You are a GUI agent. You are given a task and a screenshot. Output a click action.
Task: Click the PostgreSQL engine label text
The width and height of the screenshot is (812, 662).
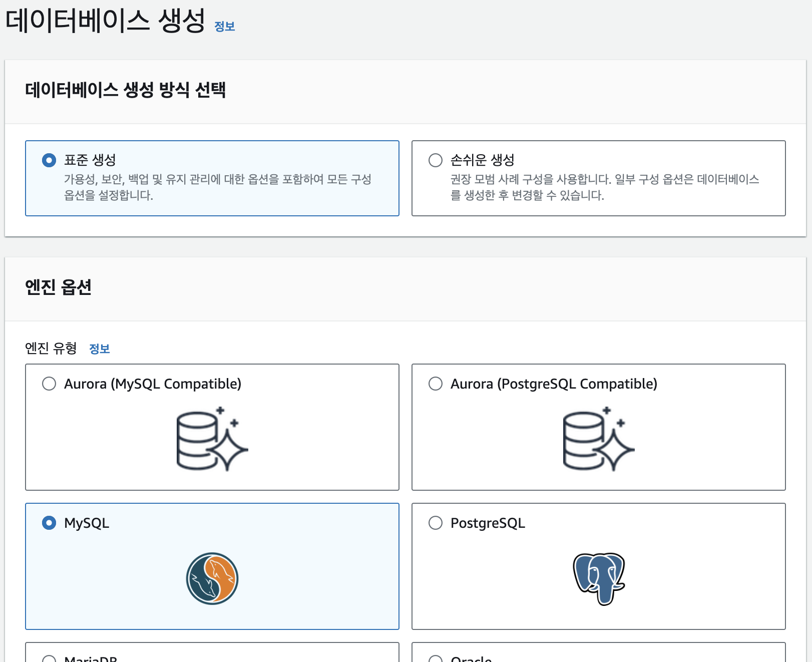click(x=488, y=523)
